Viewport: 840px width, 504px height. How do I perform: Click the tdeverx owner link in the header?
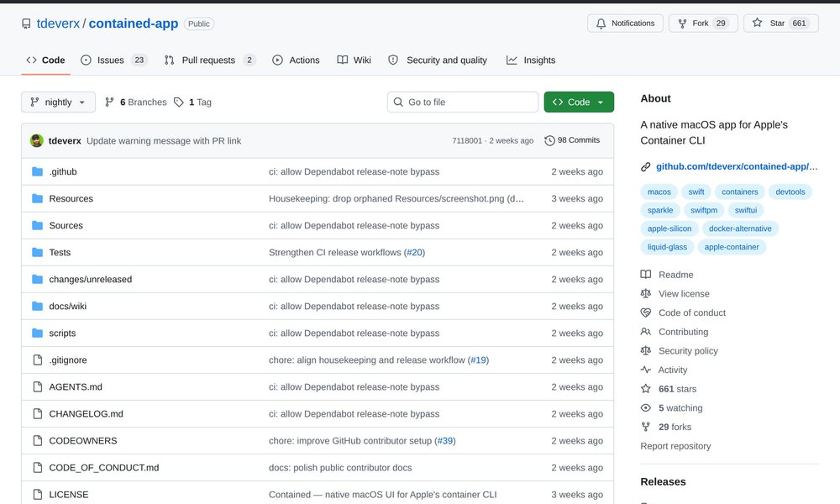[x=58, y=24]
